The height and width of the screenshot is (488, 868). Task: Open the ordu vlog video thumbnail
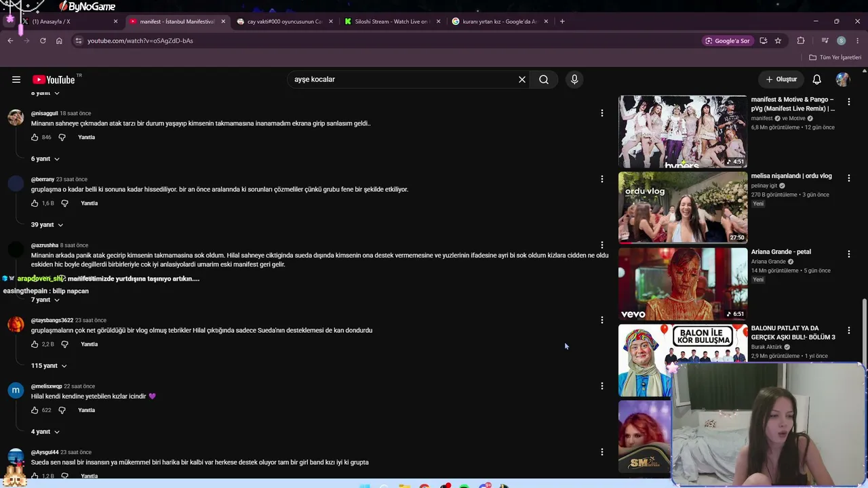pos(683,207)
